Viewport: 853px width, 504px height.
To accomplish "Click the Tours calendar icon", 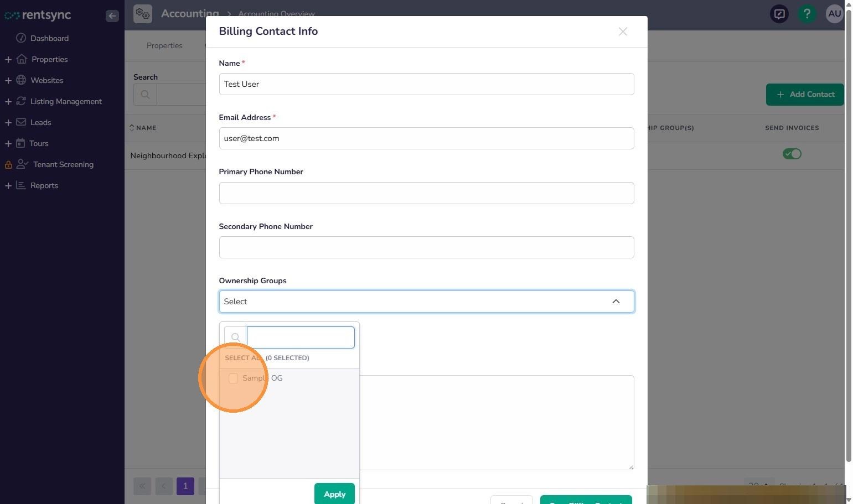I will 20,143.
